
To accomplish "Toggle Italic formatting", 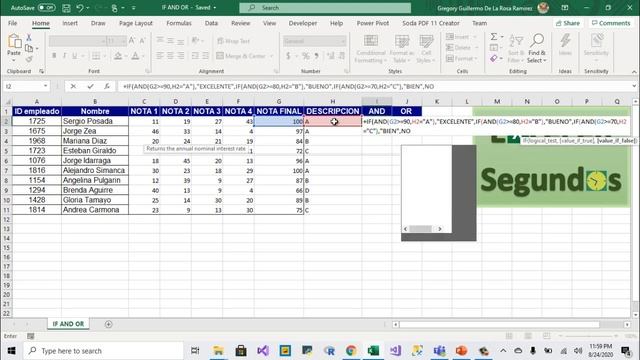I will pos(64,56).
